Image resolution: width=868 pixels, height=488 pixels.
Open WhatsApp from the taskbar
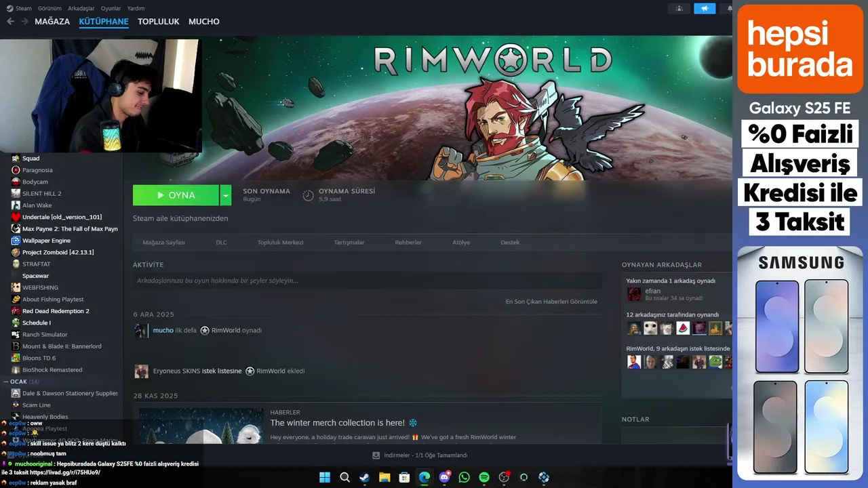464,477
